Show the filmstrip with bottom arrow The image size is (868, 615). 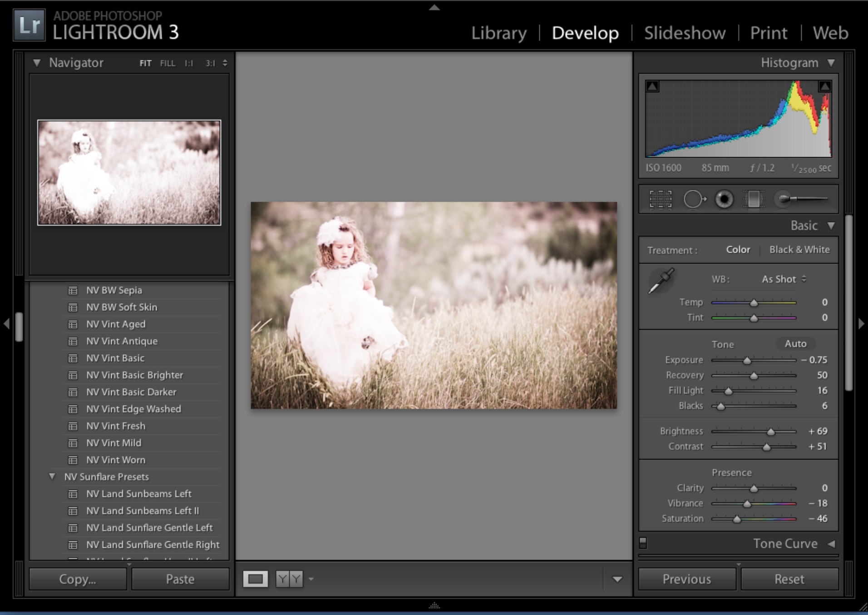tap(434, 605)
